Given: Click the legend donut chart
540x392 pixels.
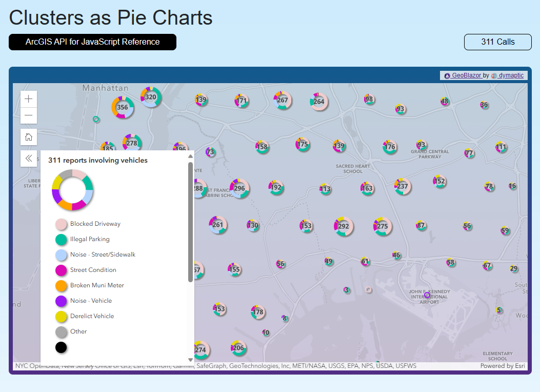Looking at the screenshot, I should point(72,190).
